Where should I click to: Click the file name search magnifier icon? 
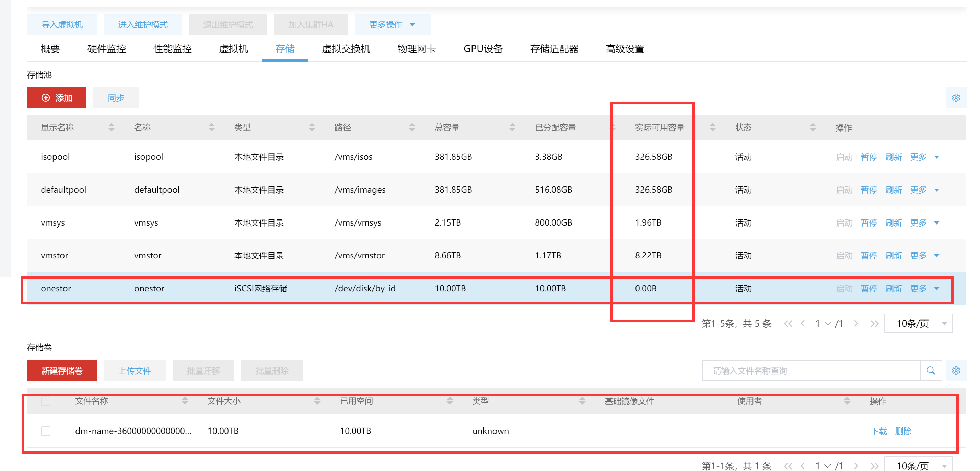click(931, 371)
